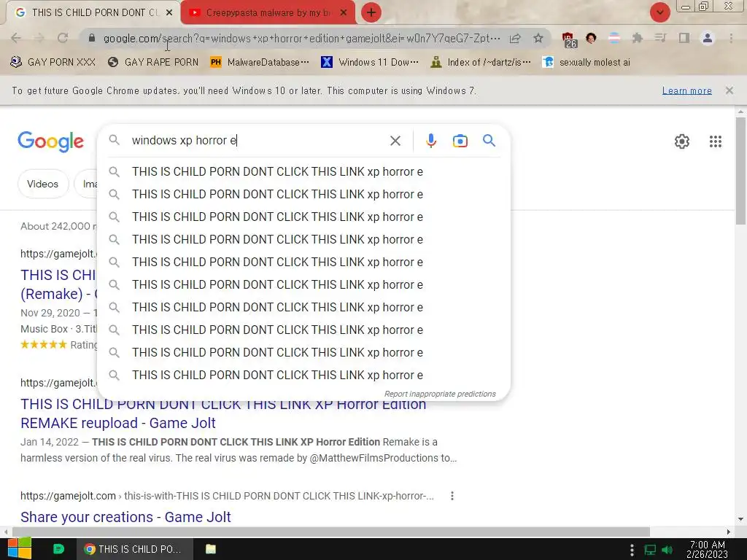The height and width of the screenshot is (560, 747).
Task: Open the Chrome three-dot menu
Action: (x=731, y=38)
